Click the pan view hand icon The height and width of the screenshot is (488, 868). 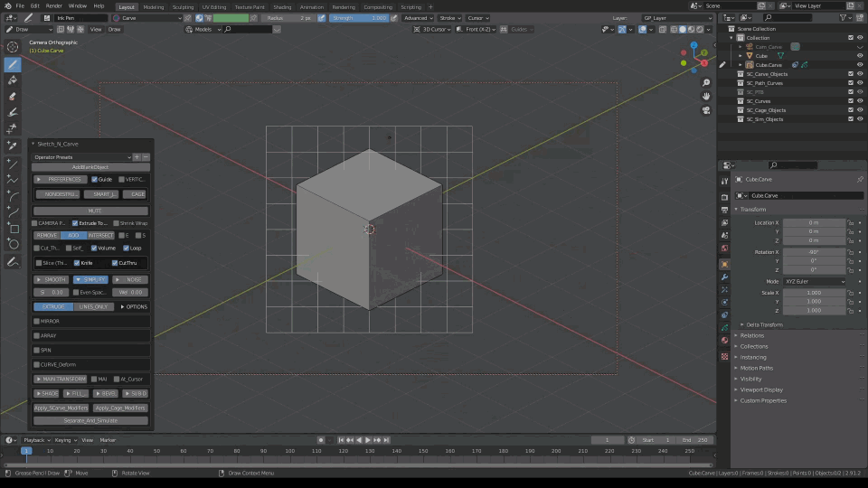click(x=706, y=96)
